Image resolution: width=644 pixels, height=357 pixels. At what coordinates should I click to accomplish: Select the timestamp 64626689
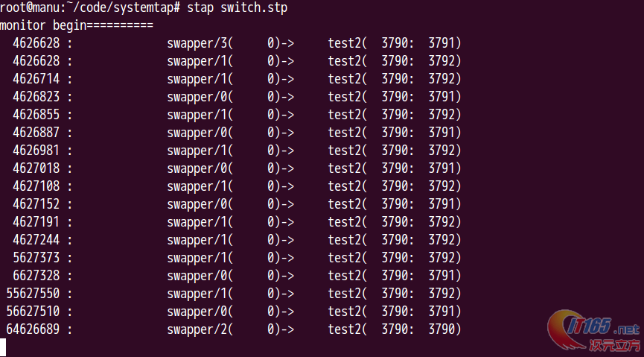click(x=33, y=329)
